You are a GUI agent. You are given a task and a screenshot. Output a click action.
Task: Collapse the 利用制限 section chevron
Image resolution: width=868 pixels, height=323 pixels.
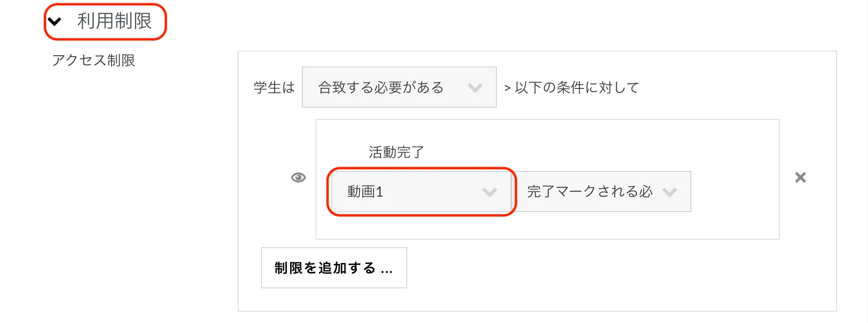click(x=55, y=22)
